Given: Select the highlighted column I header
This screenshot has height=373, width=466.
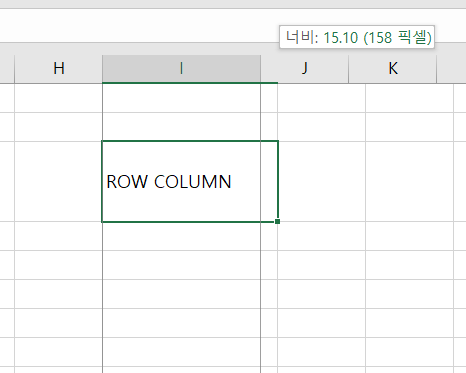Looking at the screenshot, I should (x=181, y=69).
